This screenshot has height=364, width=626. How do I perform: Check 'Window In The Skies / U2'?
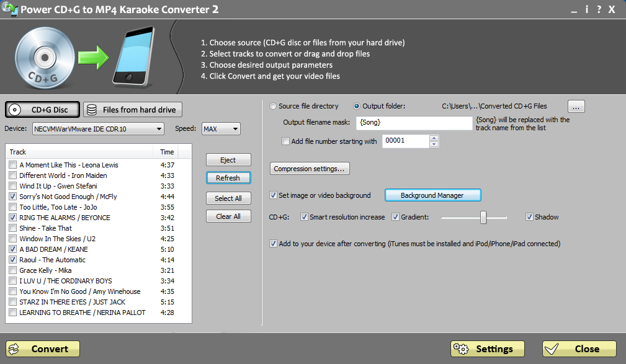(13, 239)
